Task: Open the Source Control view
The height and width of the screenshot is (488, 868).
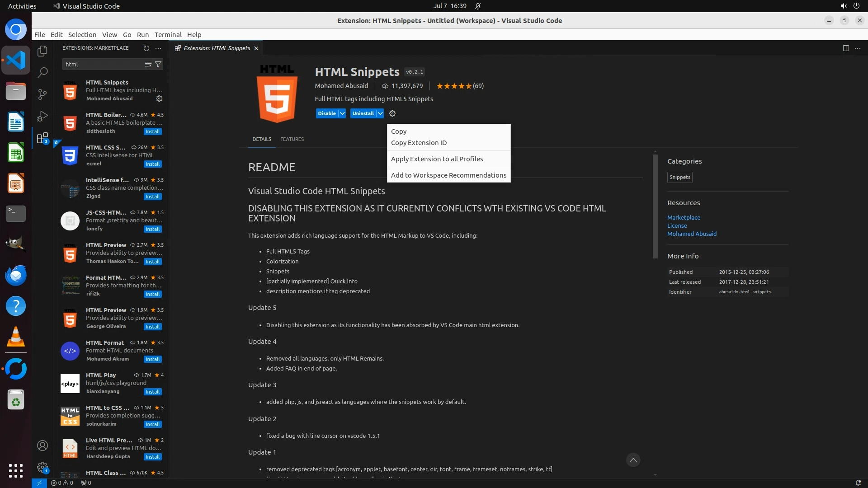Action: [42, 94]
